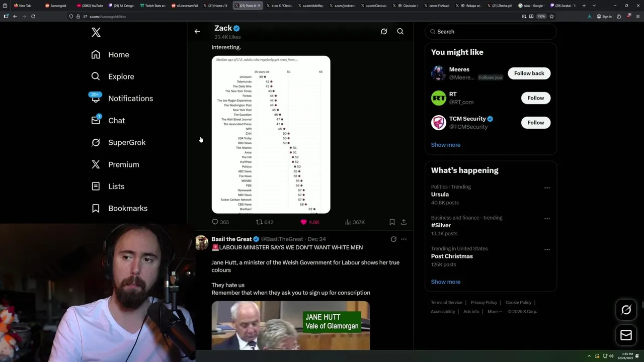The width and height of the screenshot is (644, 362).
Task: Open the Grok icon beside Zack's profile name
Action: 384,31
